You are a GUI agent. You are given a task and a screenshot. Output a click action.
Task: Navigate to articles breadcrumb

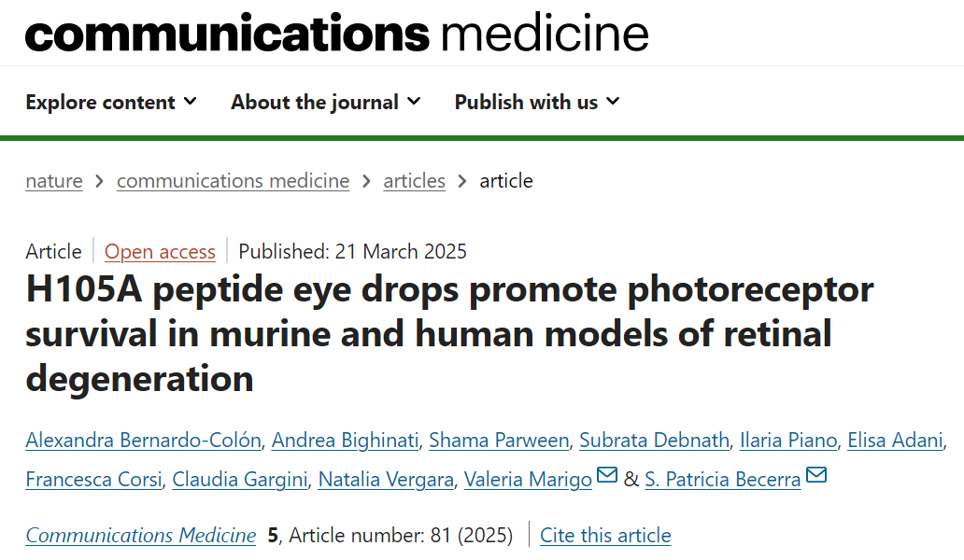click(x=414, y=181)
